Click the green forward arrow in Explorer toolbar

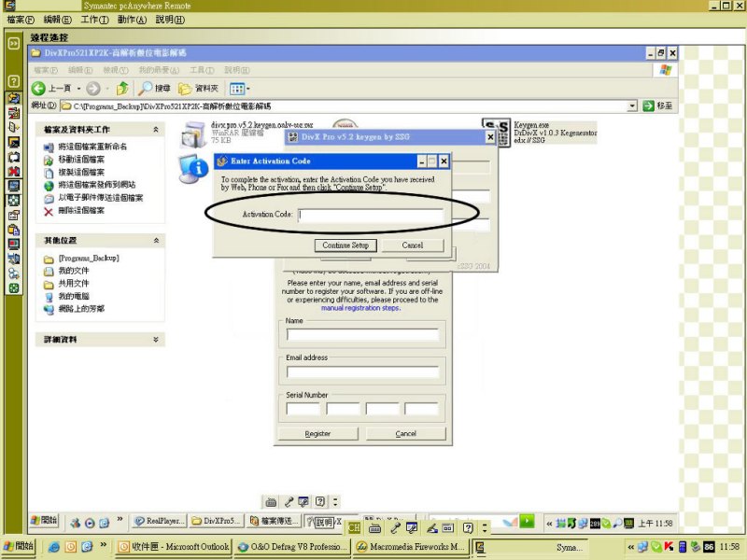click(92, 89)
